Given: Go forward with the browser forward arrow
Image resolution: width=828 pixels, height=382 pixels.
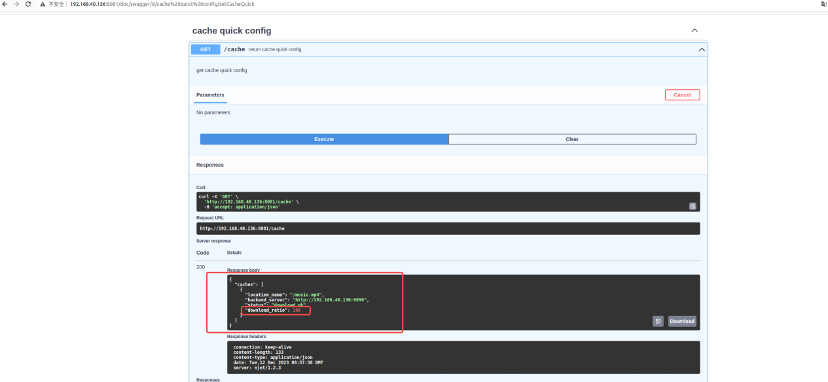Looking at the screenshot, I should [16, 4].
